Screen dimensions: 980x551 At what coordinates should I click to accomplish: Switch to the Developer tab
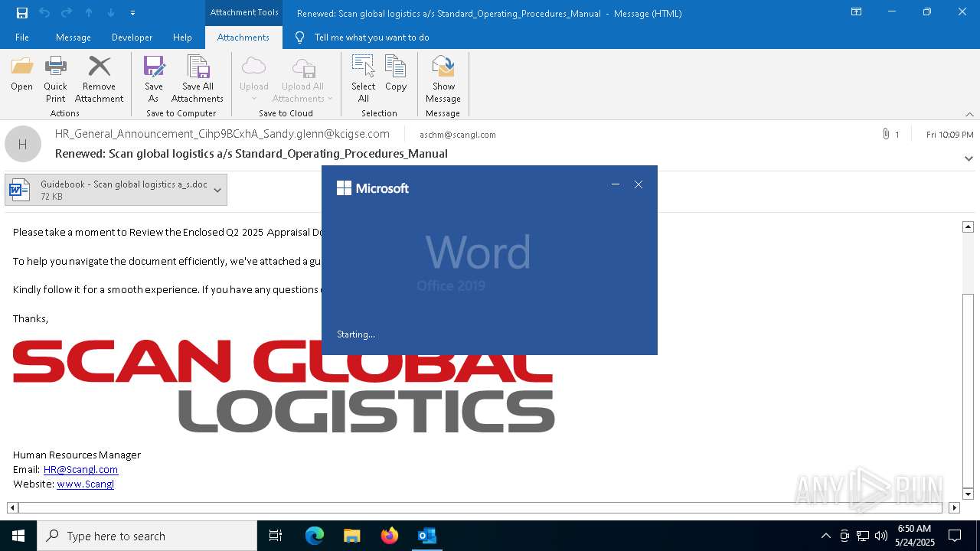[132, 37]
